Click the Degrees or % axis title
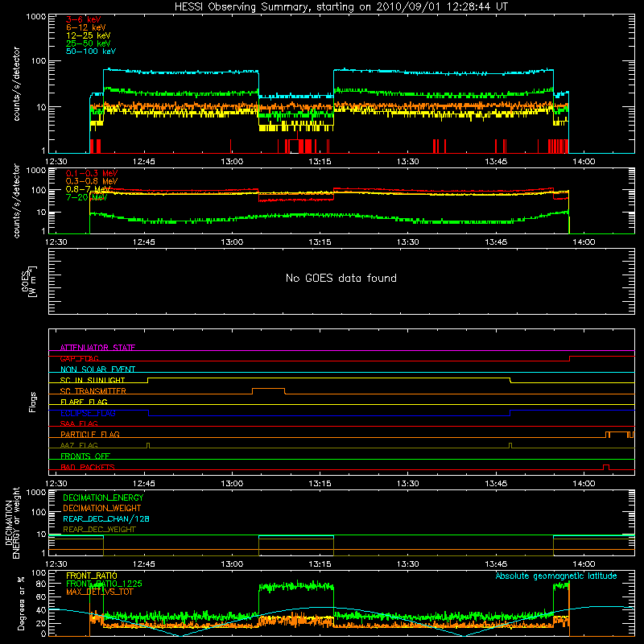This screenshot has height=644, width=644. (21, 603)
